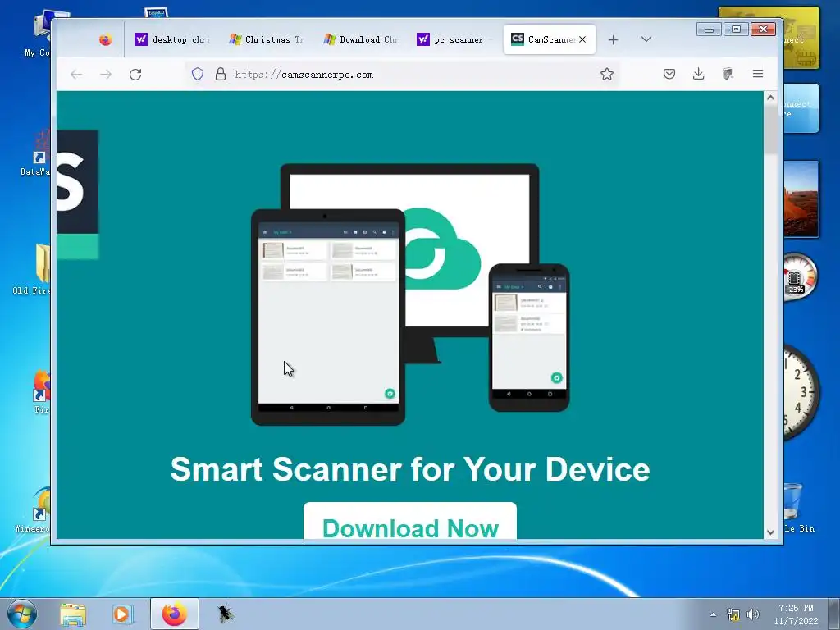The height and width of the screenshot is (630, 840).
Task: Save page to Pocket
Action: (x=669, y=74)
